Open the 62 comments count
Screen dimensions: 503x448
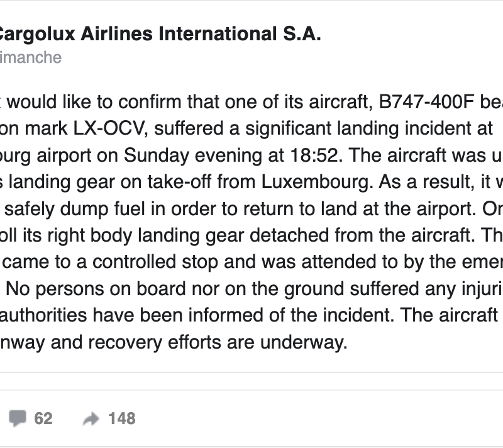[x=43, y=418]
